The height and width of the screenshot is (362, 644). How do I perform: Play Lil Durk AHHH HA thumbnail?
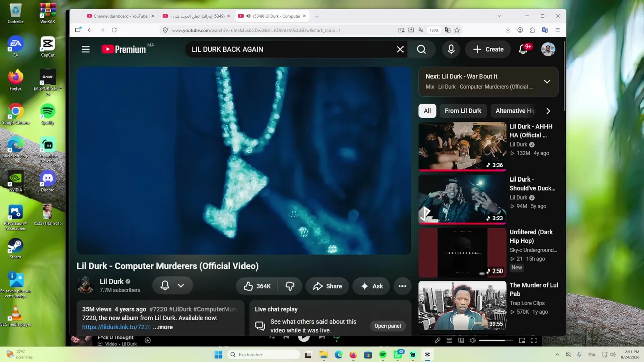point(462,146)
